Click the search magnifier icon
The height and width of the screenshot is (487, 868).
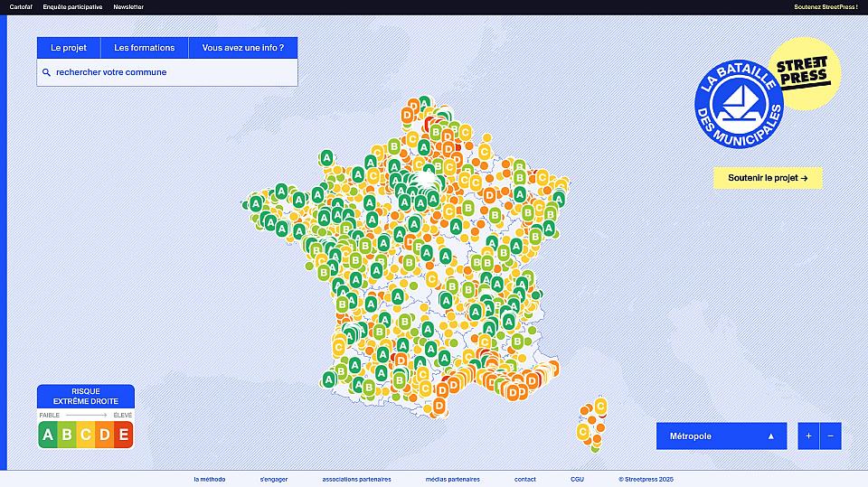point(46,72)
